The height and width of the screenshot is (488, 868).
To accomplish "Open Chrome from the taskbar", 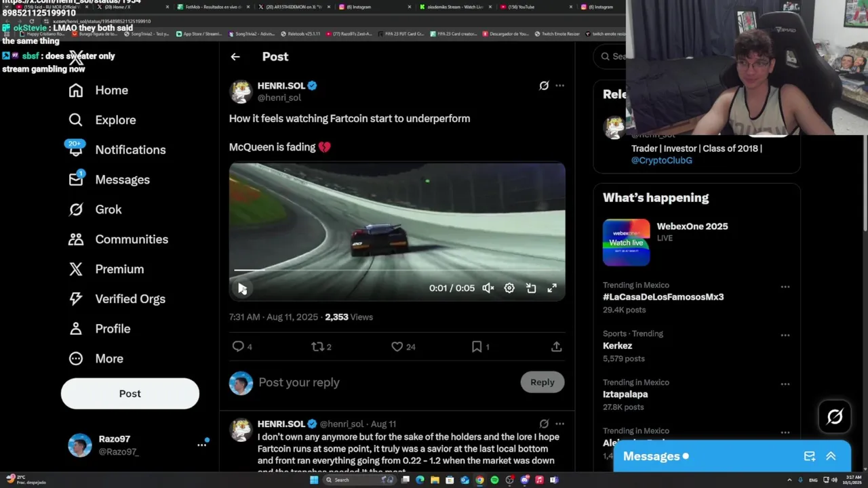I will point(479,480).
